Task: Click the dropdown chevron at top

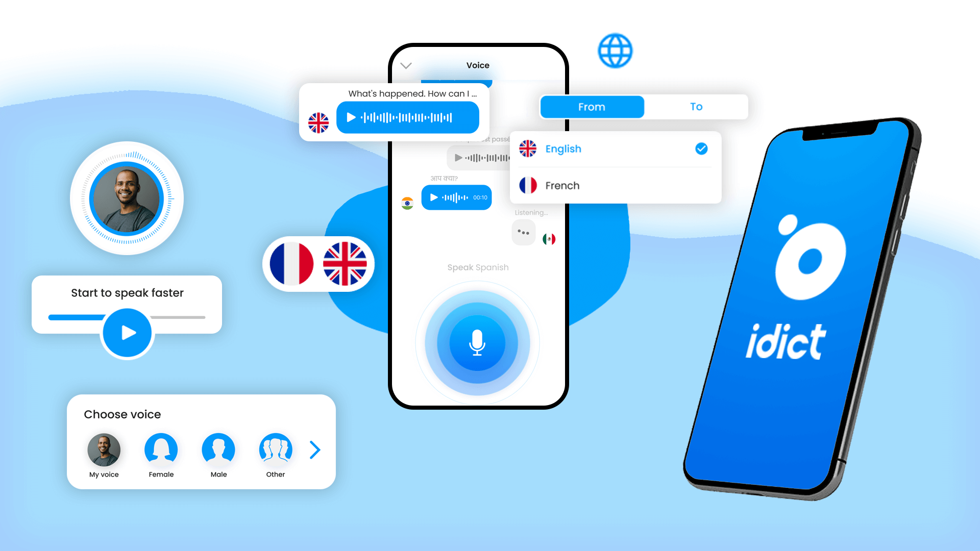Action: [406, 65]
